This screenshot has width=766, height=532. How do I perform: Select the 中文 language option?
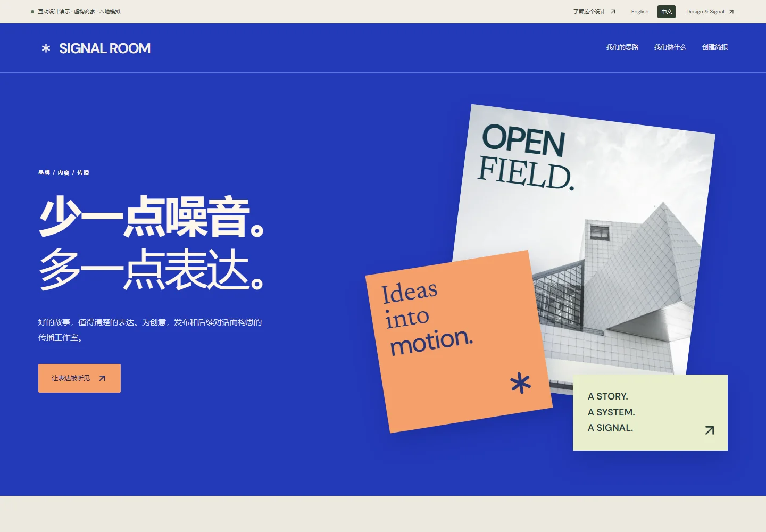coord(667,12)
